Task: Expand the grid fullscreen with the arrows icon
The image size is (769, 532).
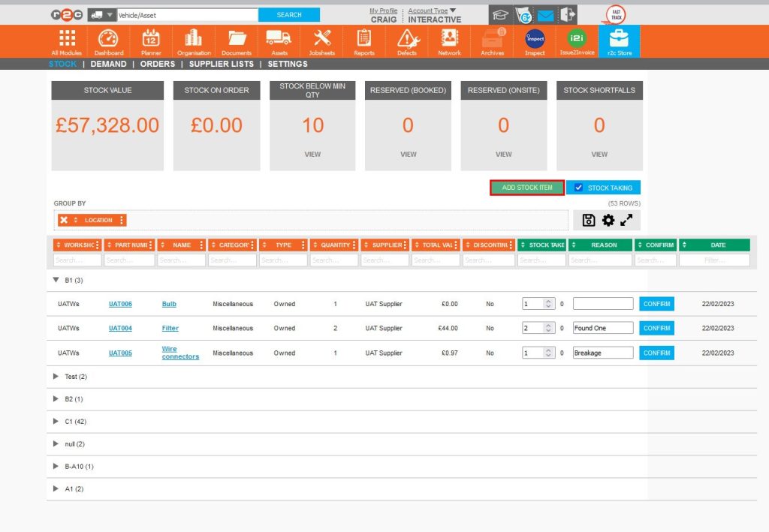Action: point(628,220)
